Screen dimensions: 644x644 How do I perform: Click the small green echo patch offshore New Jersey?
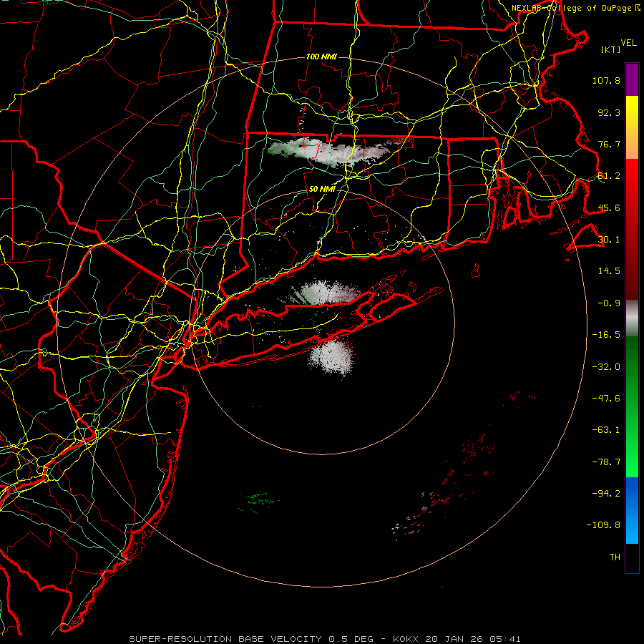[258, 501]
